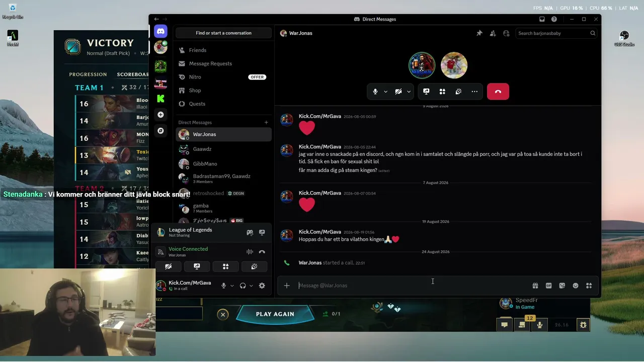The width and height of the screenshot is (644, 362).
Task: Open Discord home direct messages icon
Action: click(x=160, y=31)
